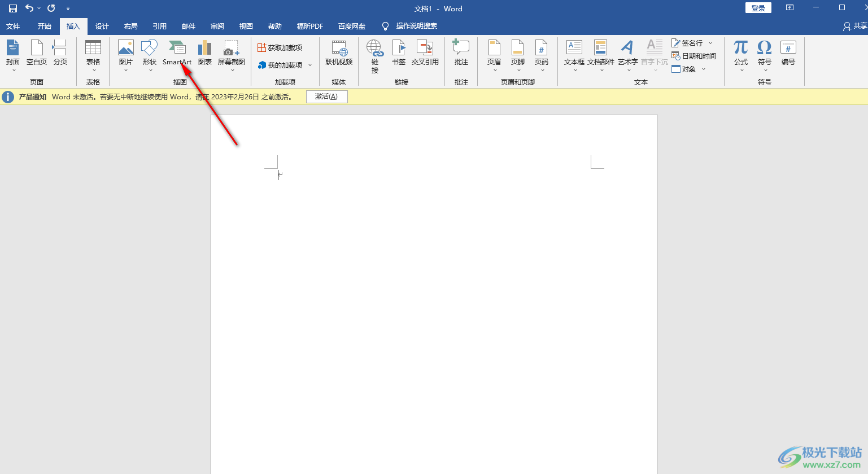This screenshot has width=868, height=474.
Task: Add a new comment (批注)
Action: click(461, 53)
